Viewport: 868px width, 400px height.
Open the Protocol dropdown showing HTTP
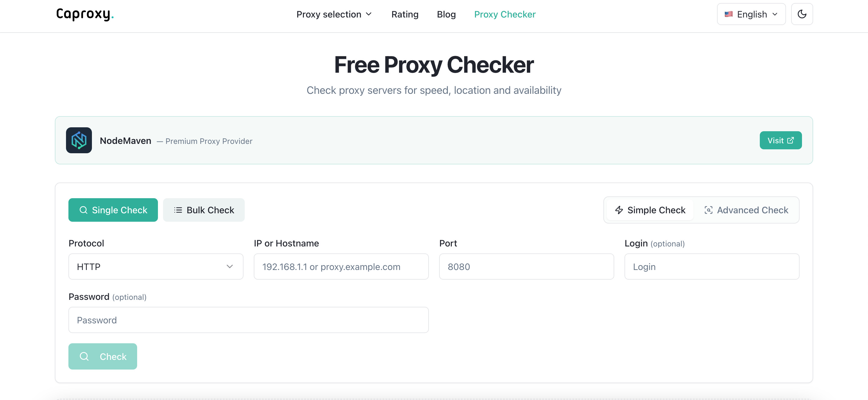155,266
